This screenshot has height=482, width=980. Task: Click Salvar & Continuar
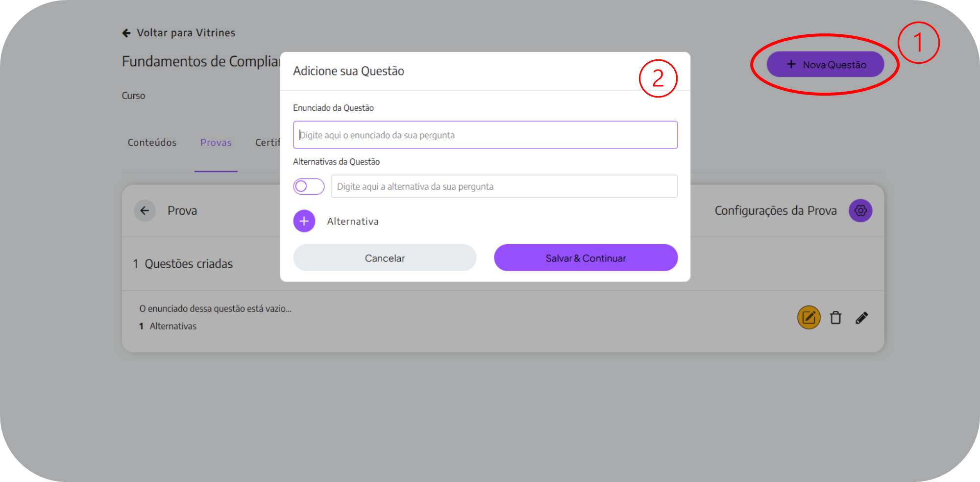[x=586, y=258]
